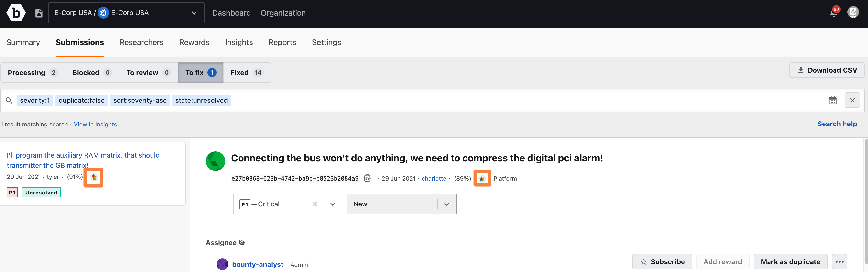
Task: Open the Organization menu
Action: pos(283,13)
